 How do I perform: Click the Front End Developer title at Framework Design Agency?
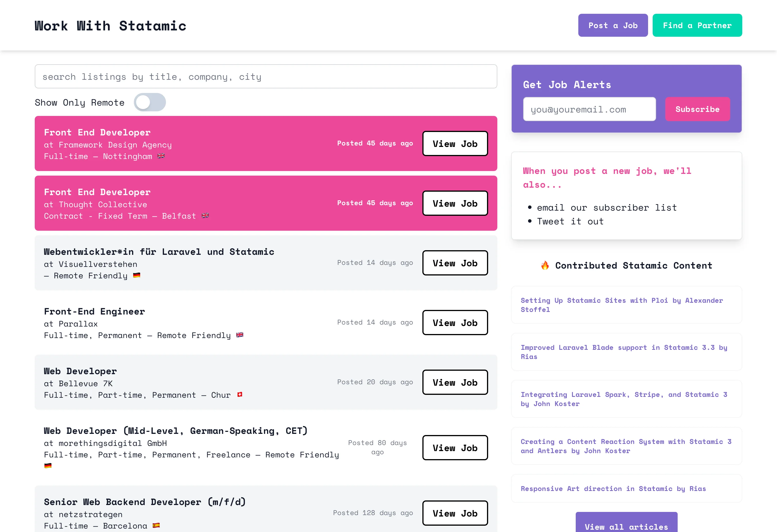(97, 132)
